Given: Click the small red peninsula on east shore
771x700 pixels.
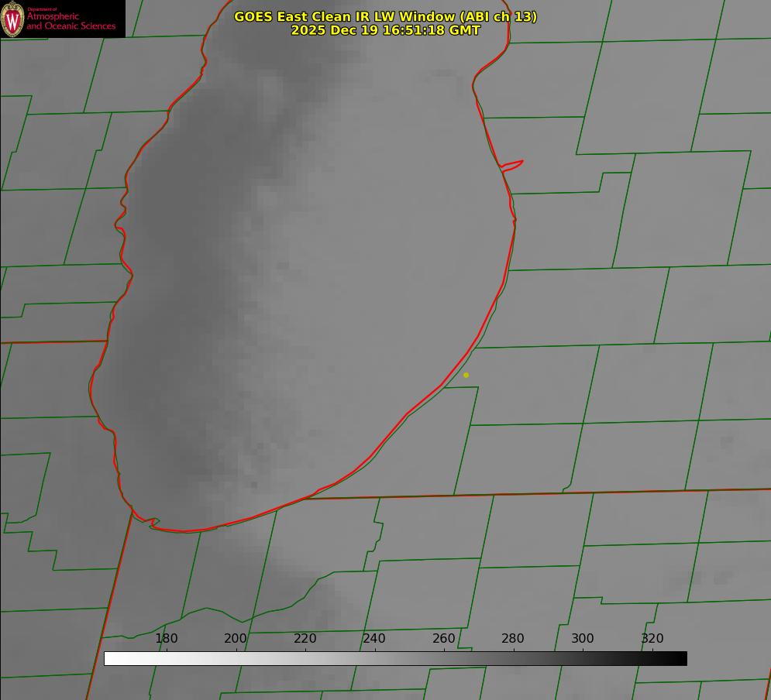Looking at the screenshot, I should (x=513, y=164).
